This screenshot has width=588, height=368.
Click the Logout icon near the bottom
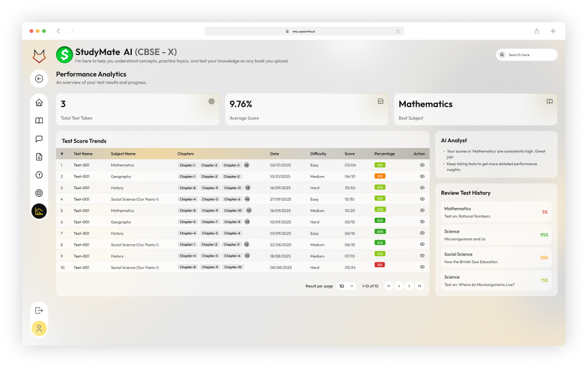(39, 310)
